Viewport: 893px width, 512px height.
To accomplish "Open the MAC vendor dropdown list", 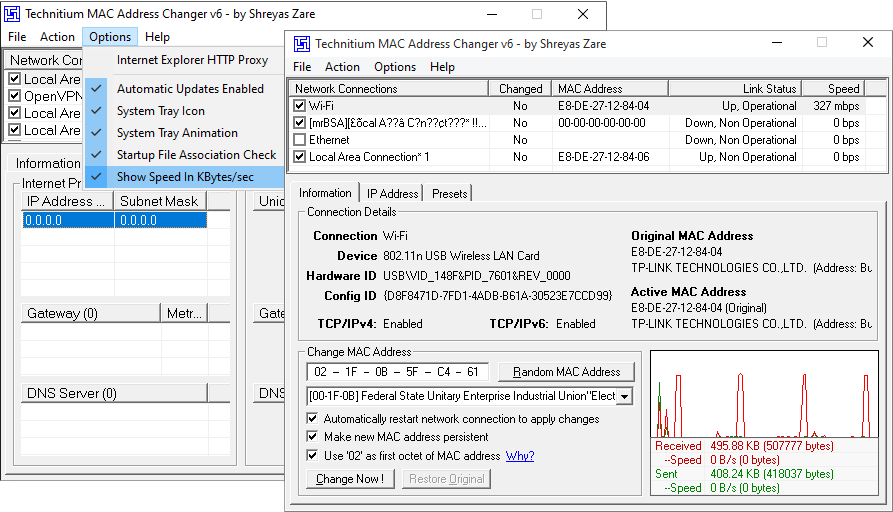I will click(x=625, y=396).
